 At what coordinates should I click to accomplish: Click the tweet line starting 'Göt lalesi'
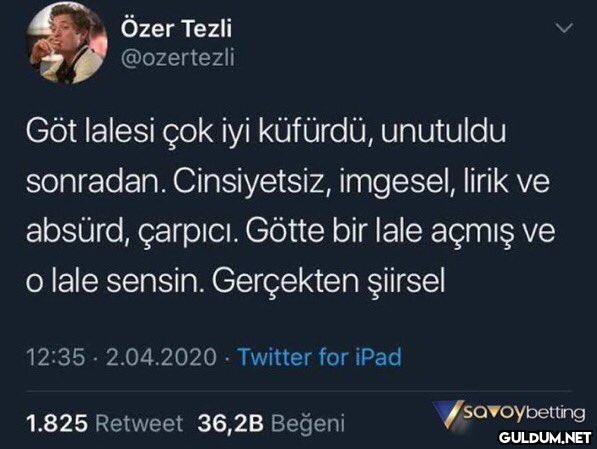tap(266, 131)
